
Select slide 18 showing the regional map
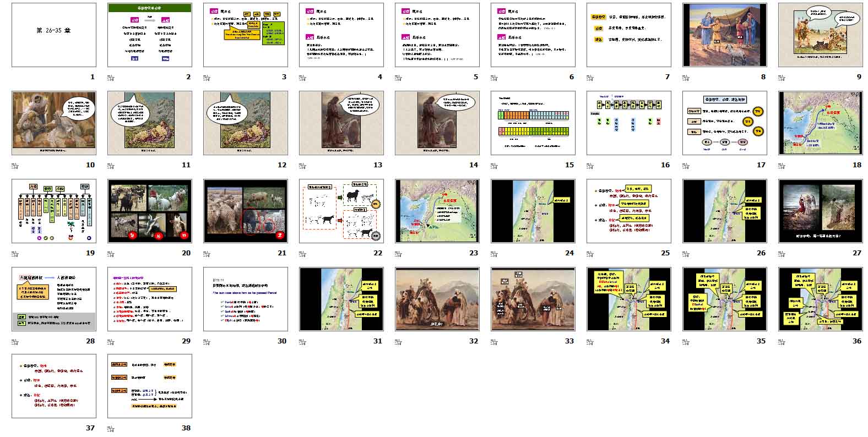click(x=820, y=123)
